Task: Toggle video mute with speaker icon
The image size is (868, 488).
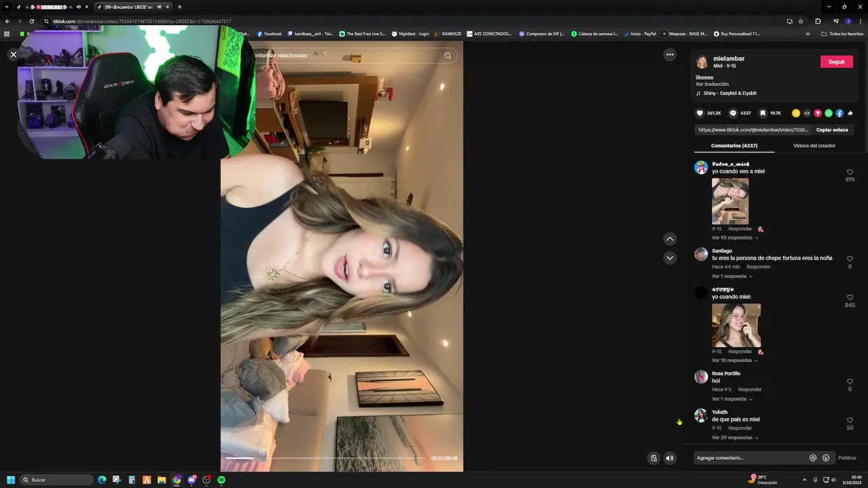Action: (x=670, y=458)
